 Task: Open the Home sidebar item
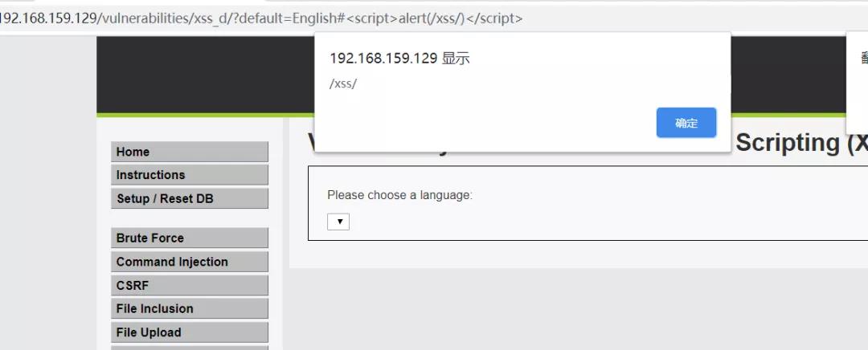pos(190,152)
